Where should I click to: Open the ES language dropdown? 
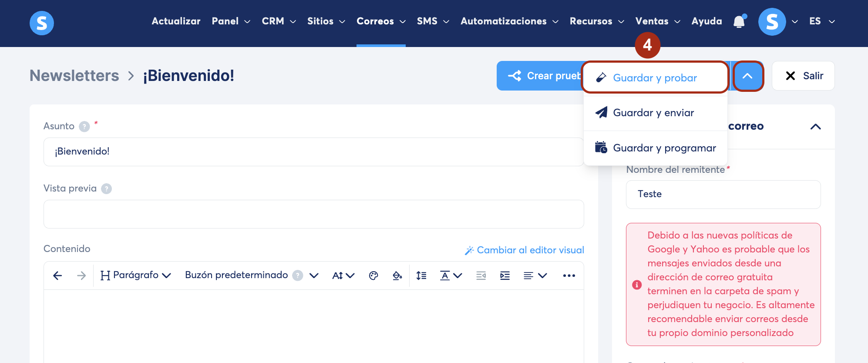(x=822, y=21)
